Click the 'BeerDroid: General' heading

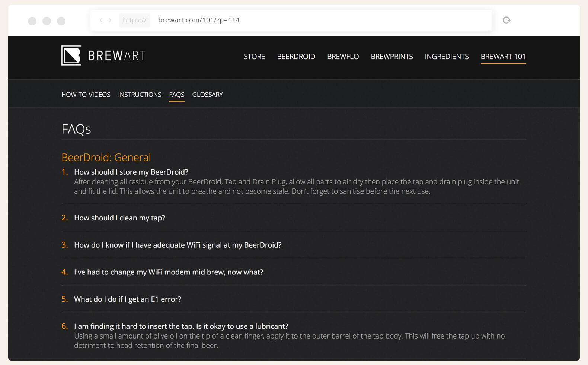[x=106, y=157]
